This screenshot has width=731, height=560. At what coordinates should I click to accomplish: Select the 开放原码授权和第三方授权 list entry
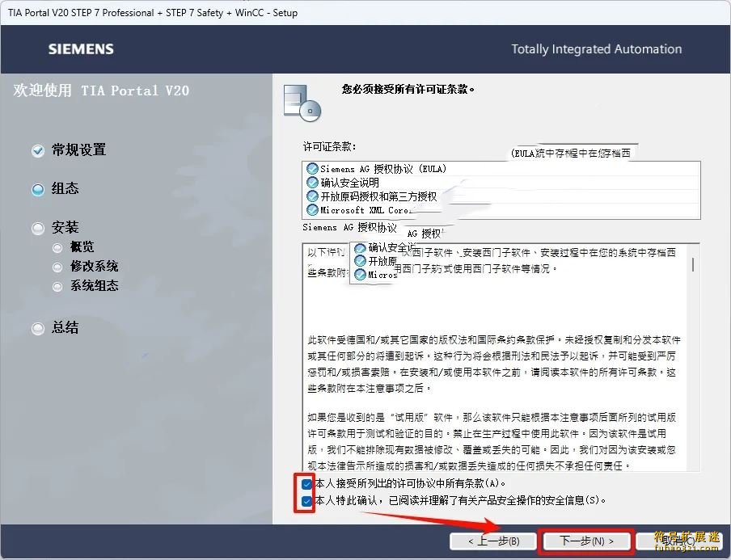click(x=501, y=196)
